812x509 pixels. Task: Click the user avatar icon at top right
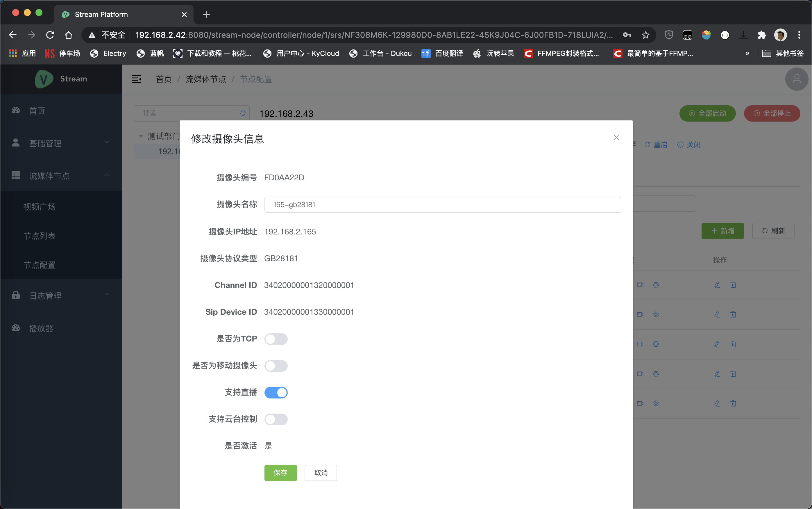click(796, 79)
